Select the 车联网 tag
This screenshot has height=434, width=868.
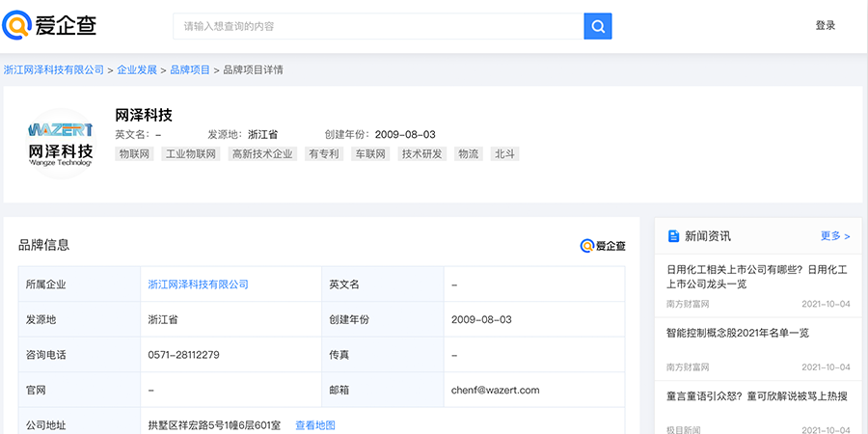[x=370, y=154]
